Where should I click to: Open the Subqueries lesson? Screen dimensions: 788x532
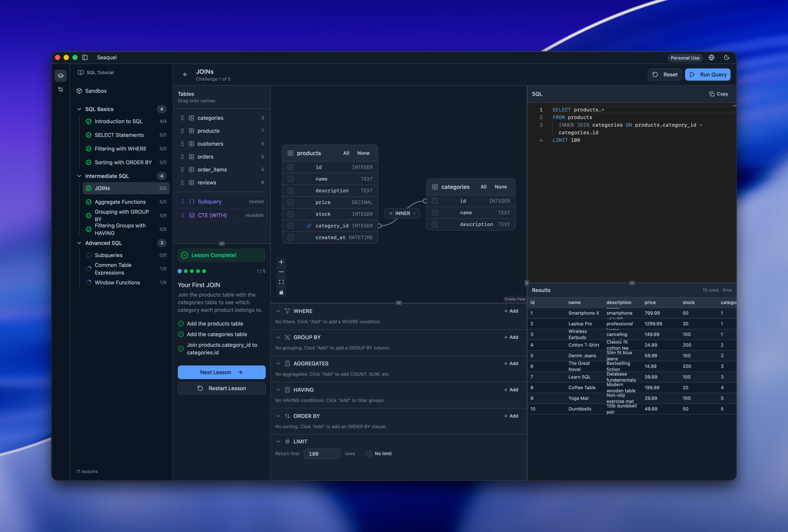pyautogui.click(x=108, y=255)
